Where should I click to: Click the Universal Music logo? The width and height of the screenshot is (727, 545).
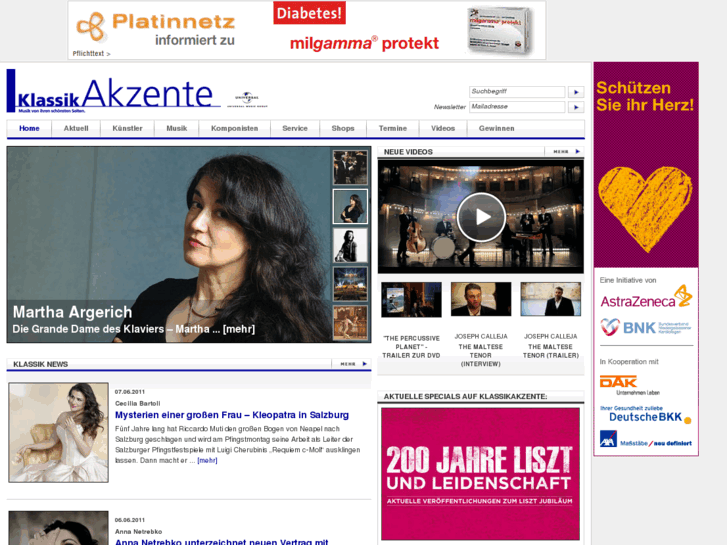[247, 100]
